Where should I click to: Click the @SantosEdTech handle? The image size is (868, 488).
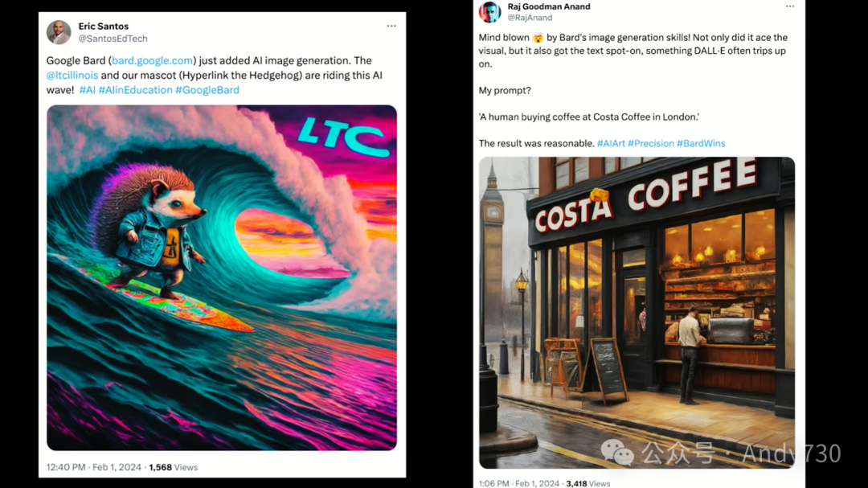tap(113, 39)
